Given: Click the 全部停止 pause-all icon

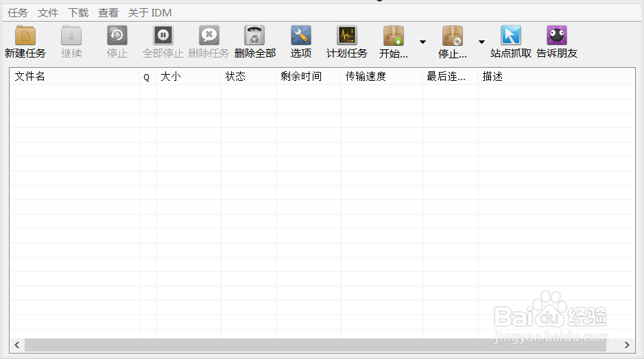Looking at the screenshot, I should (x=163, y=36).
